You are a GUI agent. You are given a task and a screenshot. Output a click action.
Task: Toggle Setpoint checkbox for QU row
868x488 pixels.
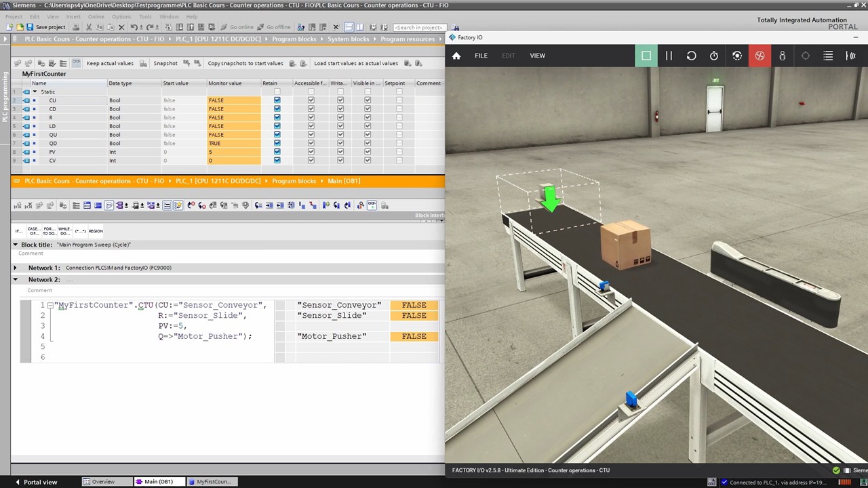point(399,135)
